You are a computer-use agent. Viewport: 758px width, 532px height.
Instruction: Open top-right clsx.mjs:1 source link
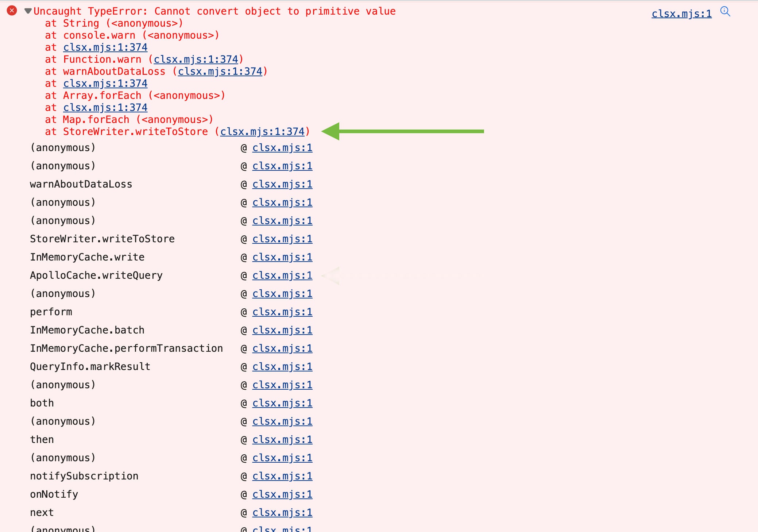681,14
